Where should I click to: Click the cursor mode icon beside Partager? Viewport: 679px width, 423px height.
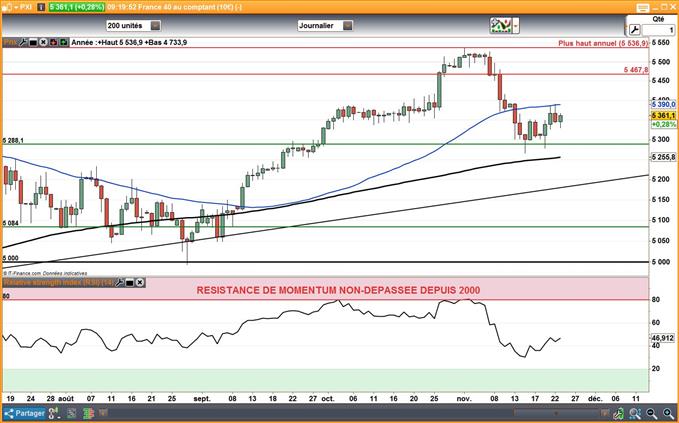(x=53, y=413)
